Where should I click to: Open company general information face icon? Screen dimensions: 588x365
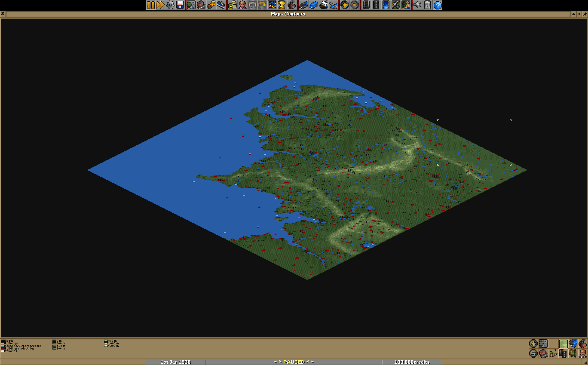[x=242, y=5]
